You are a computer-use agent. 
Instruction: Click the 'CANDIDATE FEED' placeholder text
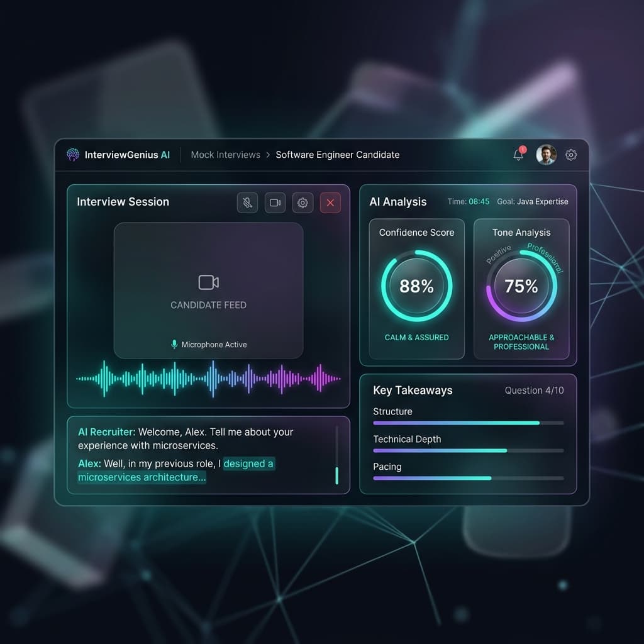pyautogui.click(x=209, y=305)
